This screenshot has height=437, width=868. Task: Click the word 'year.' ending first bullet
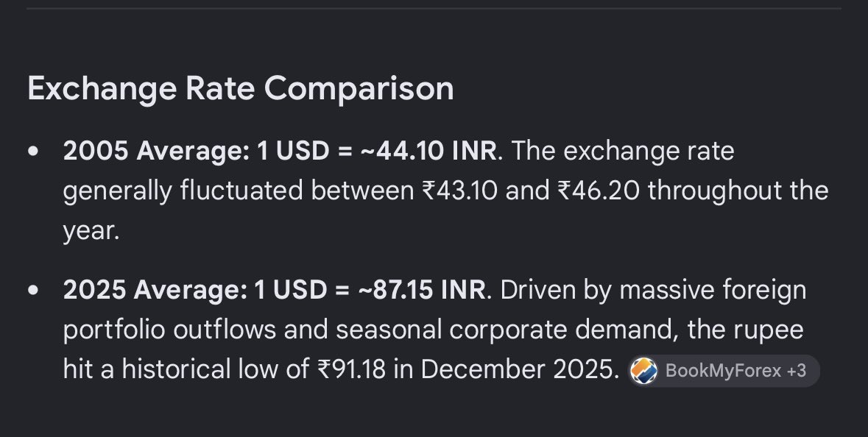coord(91,231)
